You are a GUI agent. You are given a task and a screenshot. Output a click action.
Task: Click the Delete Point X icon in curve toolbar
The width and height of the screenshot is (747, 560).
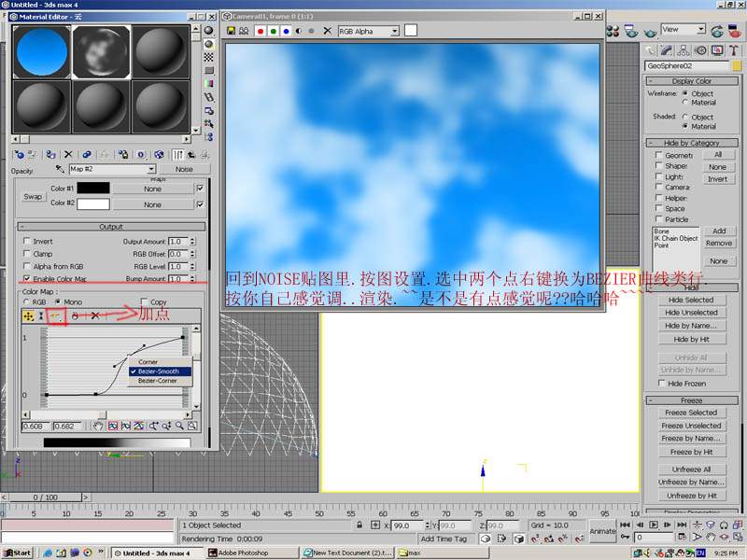click(94, 316)
